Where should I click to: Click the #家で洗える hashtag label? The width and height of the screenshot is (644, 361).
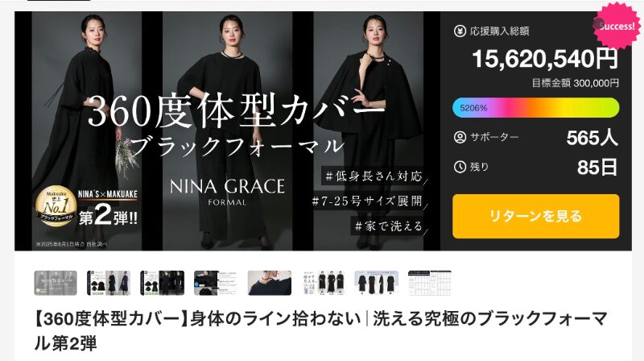tap(389, 226)
